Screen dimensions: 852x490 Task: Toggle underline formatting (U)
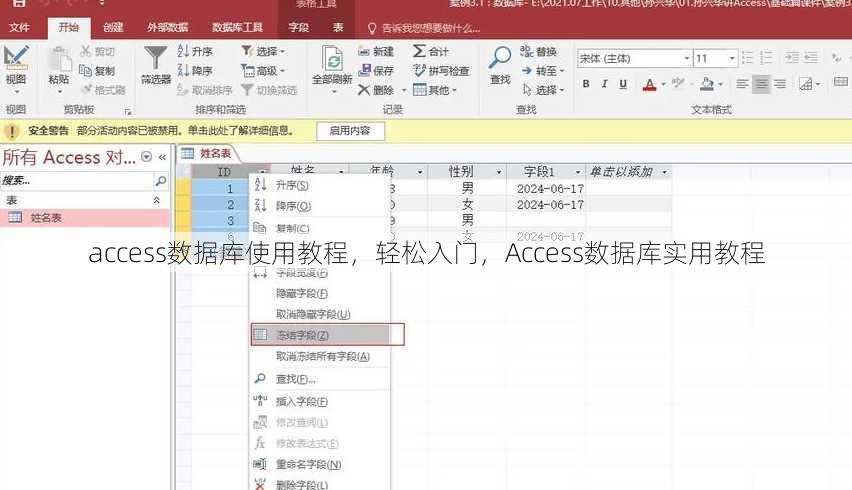[623, 84]
